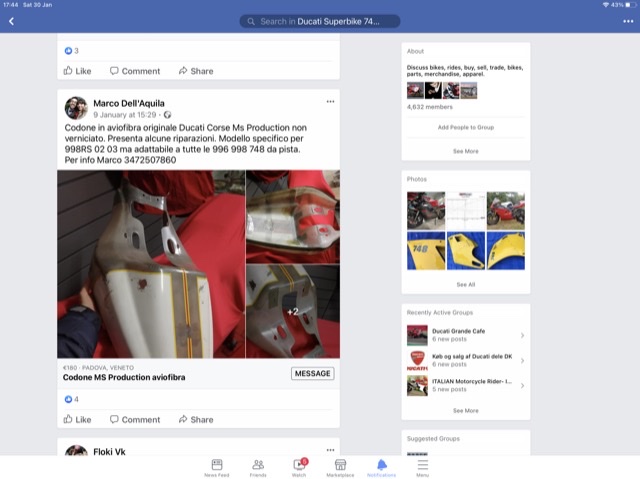This screenshot has height=479, width=640.
Task: Click the Wi-Fi icon in status bar
Action: coord(606,5)
